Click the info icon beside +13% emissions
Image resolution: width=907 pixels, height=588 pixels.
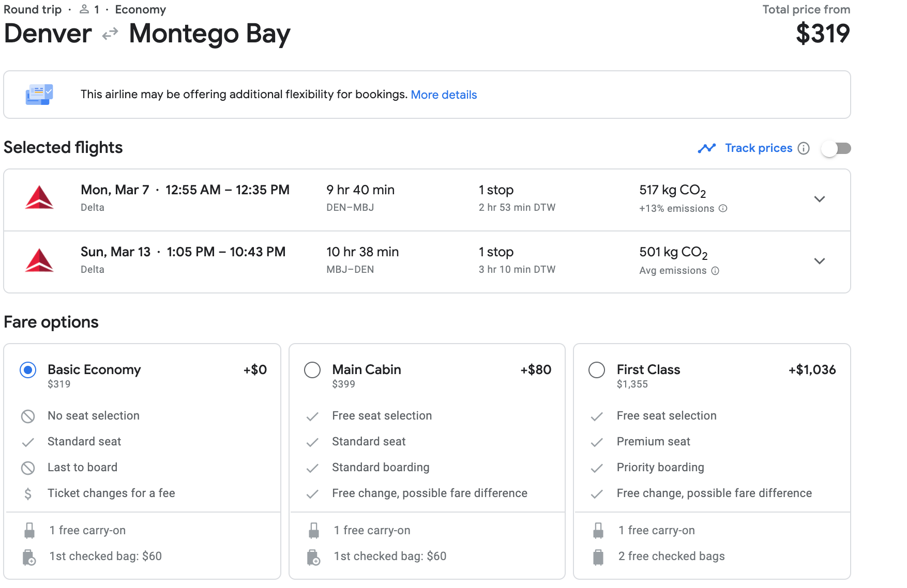coord(723,208)
